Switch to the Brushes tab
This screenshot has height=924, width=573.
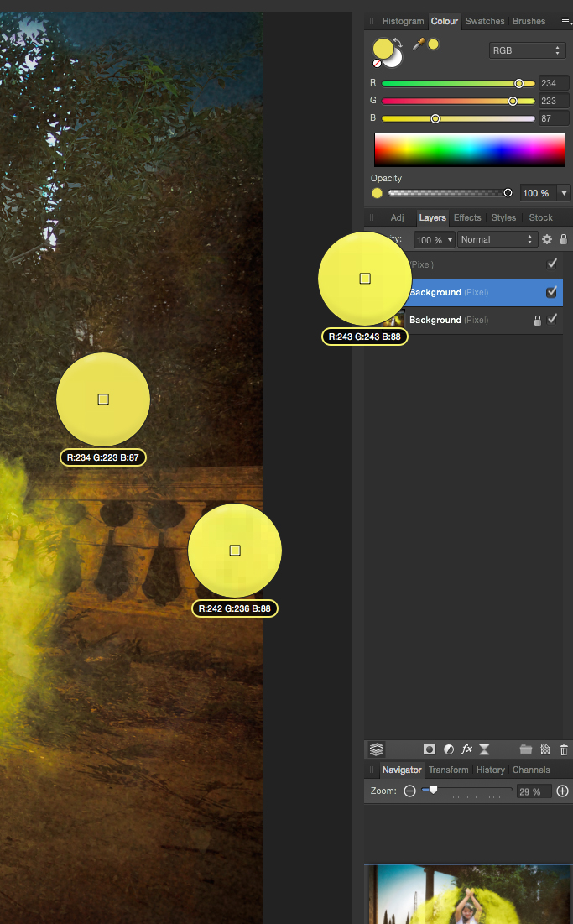click(x=529, y=21)
